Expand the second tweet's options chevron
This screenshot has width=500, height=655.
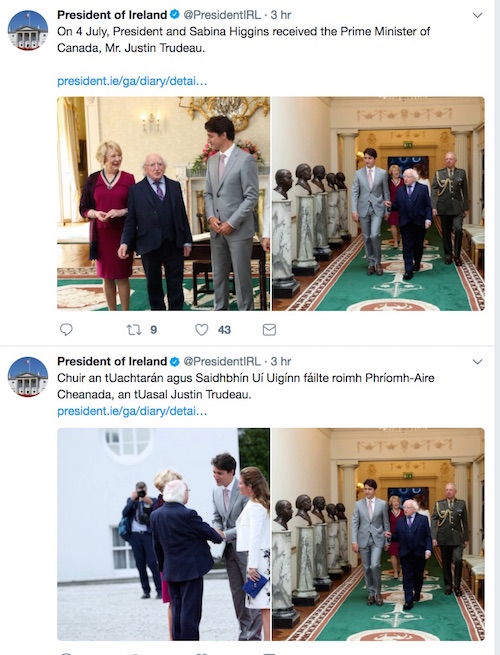[x=477, y=362]
